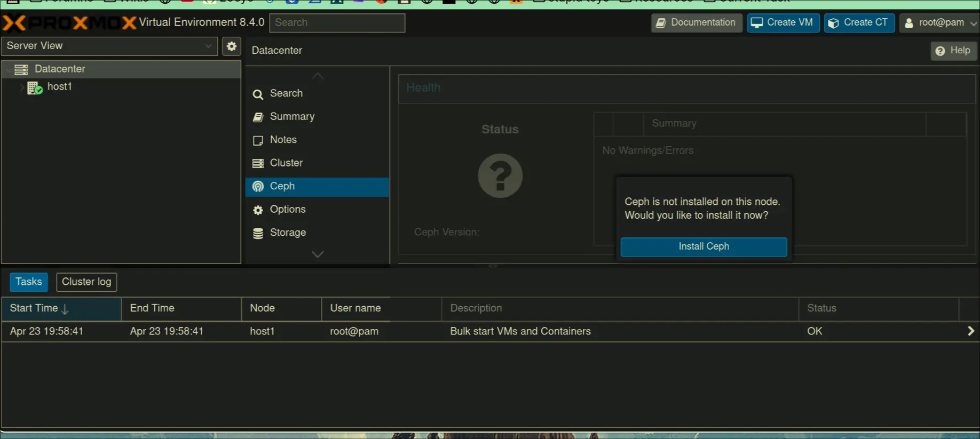980x439 pixels.
Task: Click the Notes icon in sidebar
Action: coord(258,140)
